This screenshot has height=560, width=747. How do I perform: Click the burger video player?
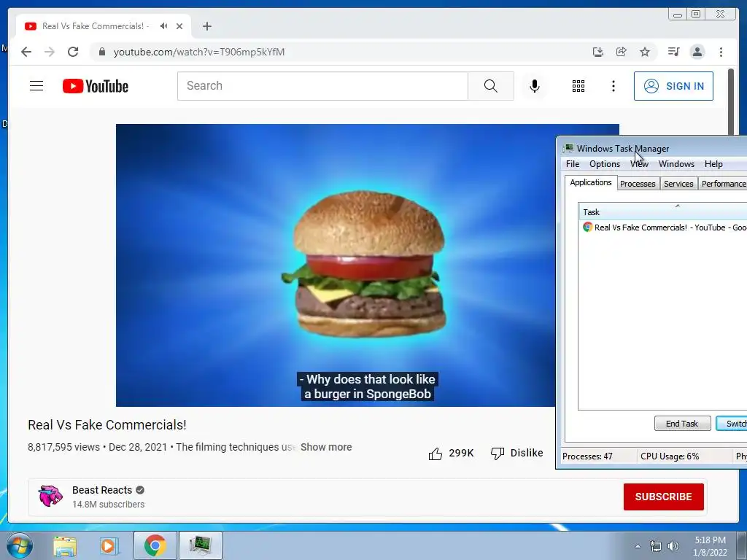[x=336, y=265]
